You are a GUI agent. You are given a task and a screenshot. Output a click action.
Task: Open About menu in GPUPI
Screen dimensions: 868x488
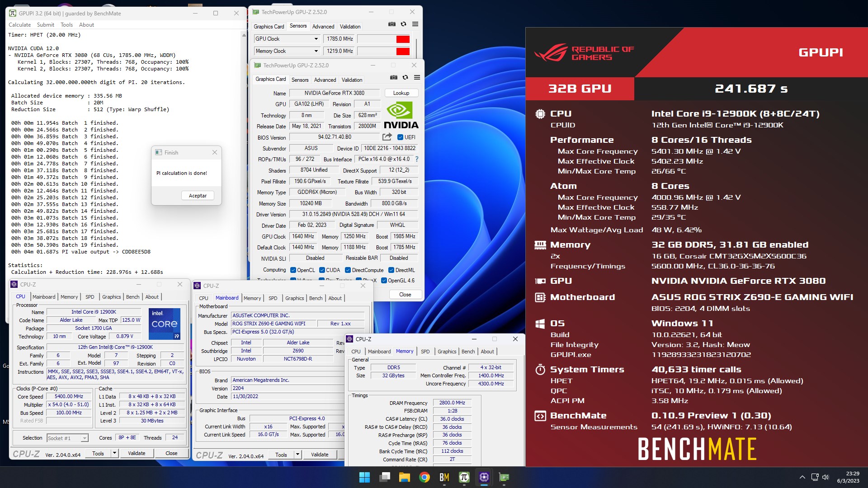tap(86, 25)
